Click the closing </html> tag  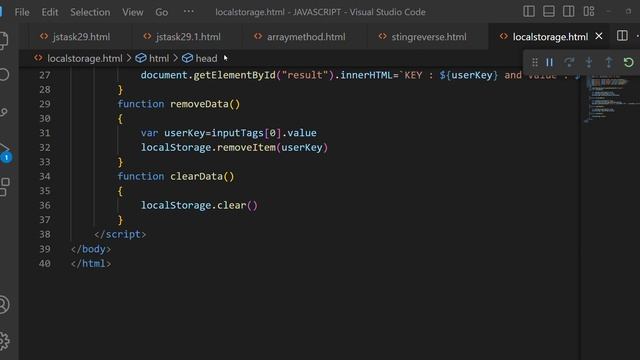coord(91,263)
